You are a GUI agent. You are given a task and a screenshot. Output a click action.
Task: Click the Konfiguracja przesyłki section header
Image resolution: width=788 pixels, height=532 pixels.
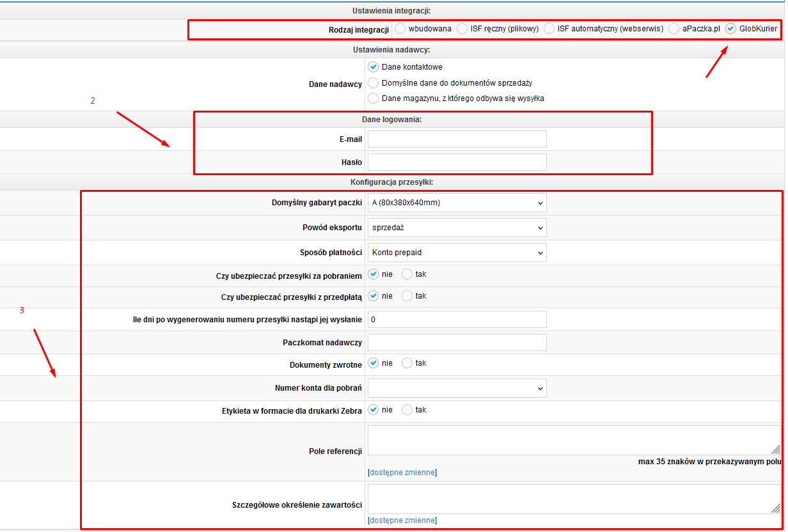click(392, 182)
